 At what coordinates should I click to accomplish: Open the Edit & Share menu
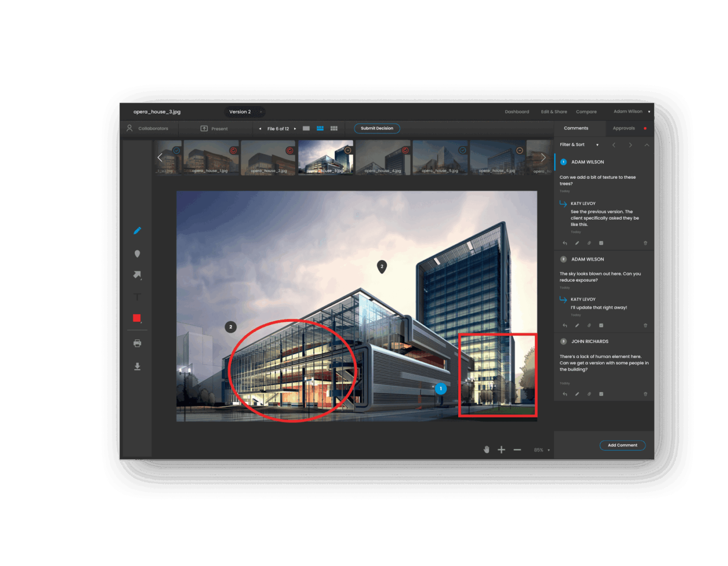click(554, 112)
